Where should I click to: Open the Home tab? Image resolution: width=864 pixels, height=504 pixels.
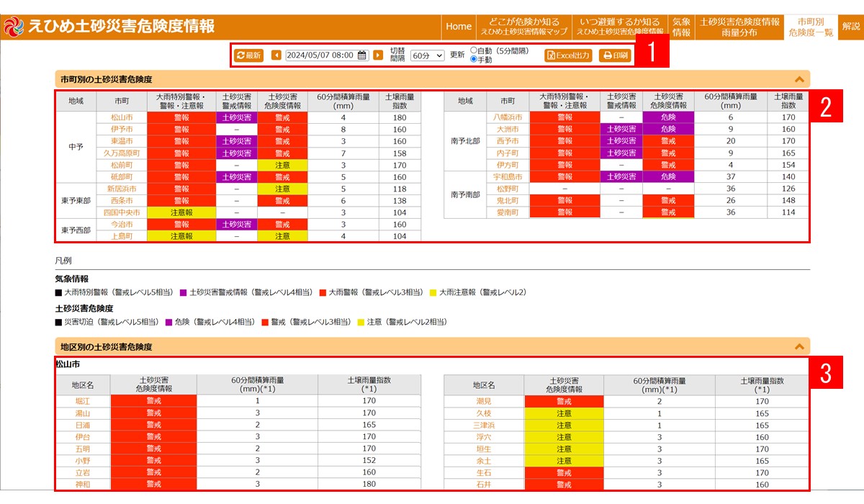click(459, 27)
